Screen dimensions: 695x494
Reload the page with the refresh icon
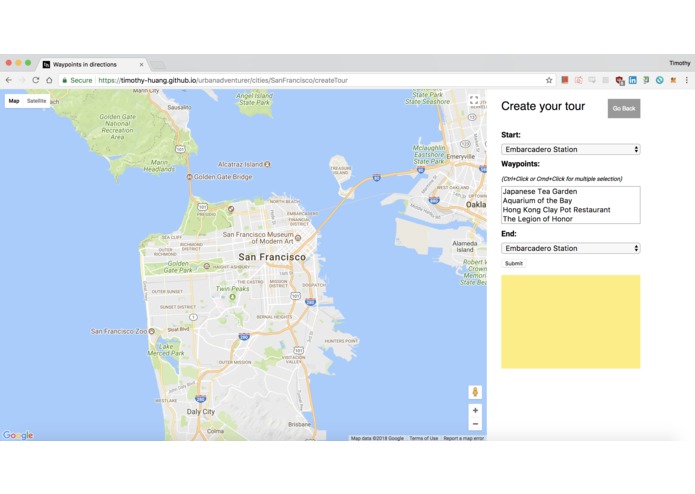[36, 80]
